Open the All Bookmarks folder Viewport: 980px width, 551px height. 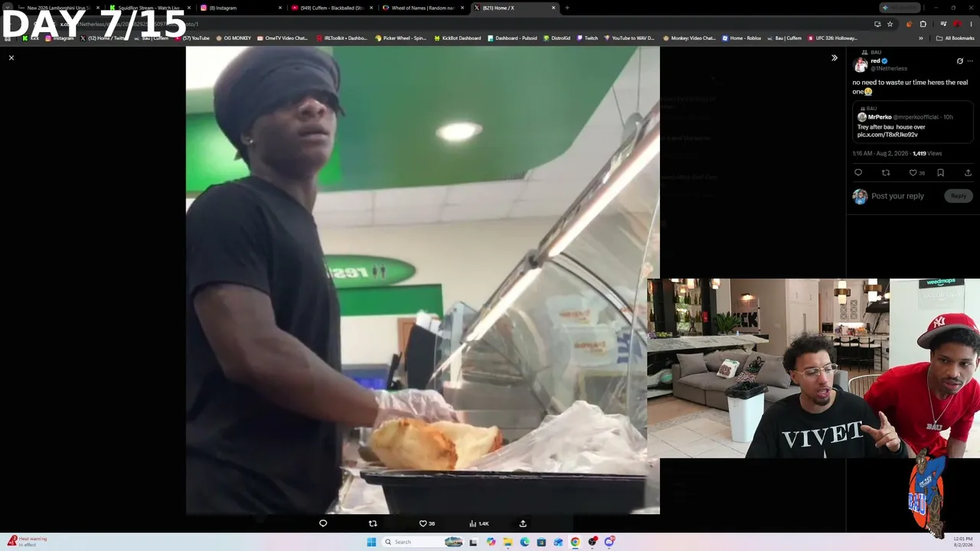coord(955,38)
